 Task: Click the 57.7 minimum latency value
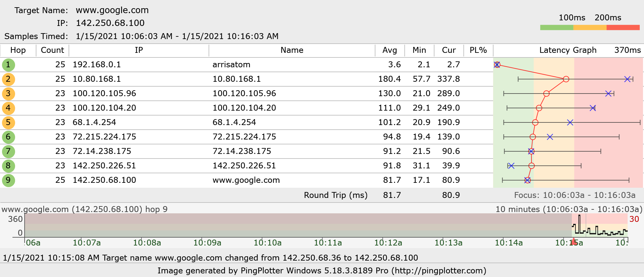point(422,79)
